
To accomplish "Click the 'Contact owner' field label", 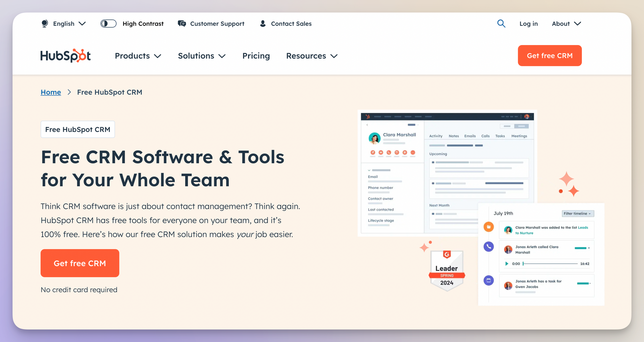I will tap(381, 199).
